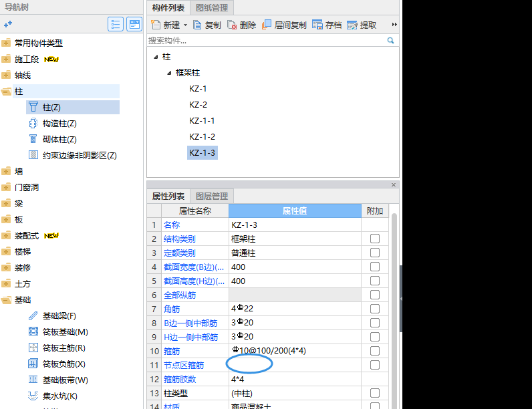Click the add/expand icon under 导航树

tap(8, 24)
